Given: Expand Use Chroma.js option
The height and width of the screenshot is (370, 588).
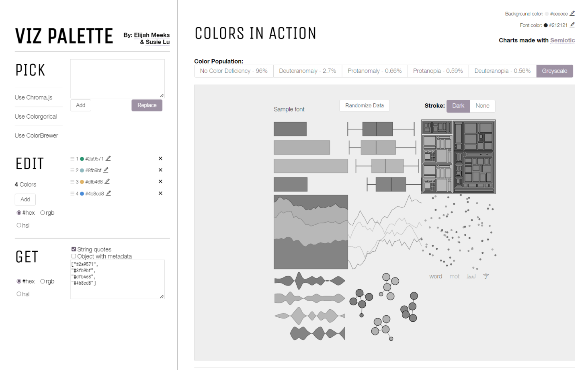Looking at the screenshot, I should point(34,97).
